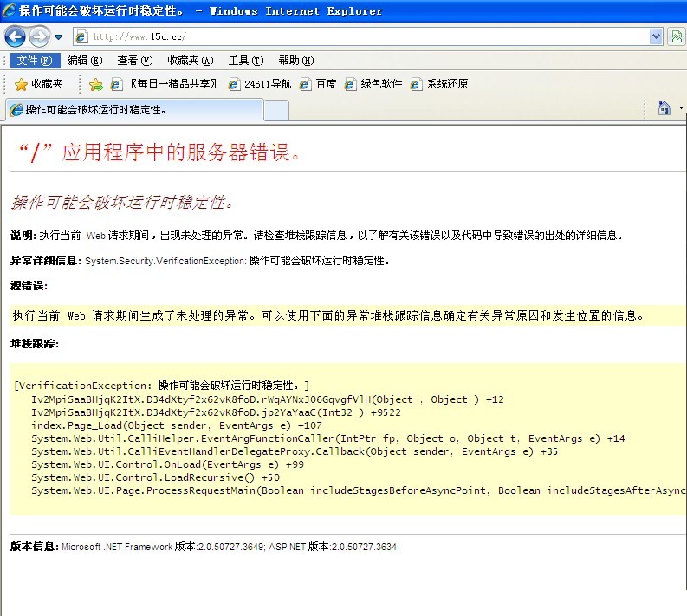Click the Refresh page icon
Image resolution: width=687 pixels, height=616 pixels.
tap(677, 36)
